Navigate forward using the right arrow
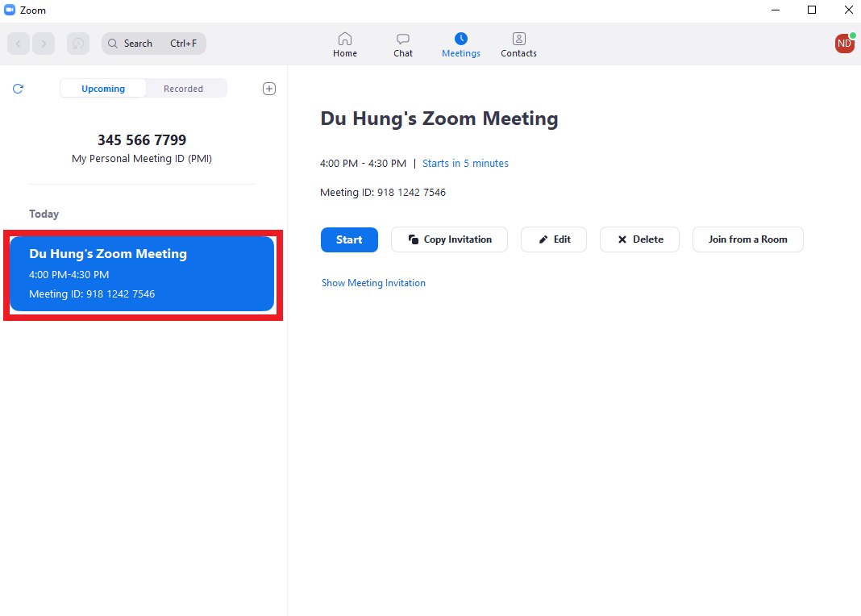Viewport: 861px width, 616px height. click(44, 44)
